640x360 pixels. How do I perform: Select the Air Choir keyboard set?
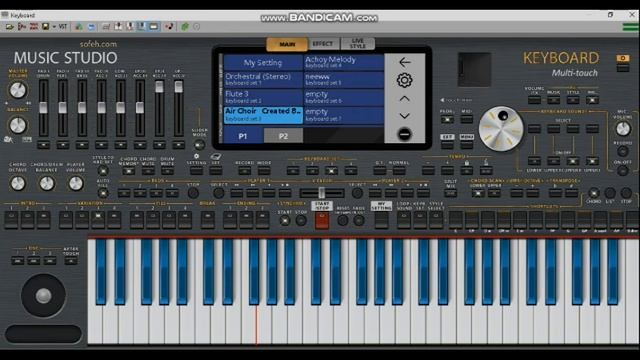(x=263, y=115)
